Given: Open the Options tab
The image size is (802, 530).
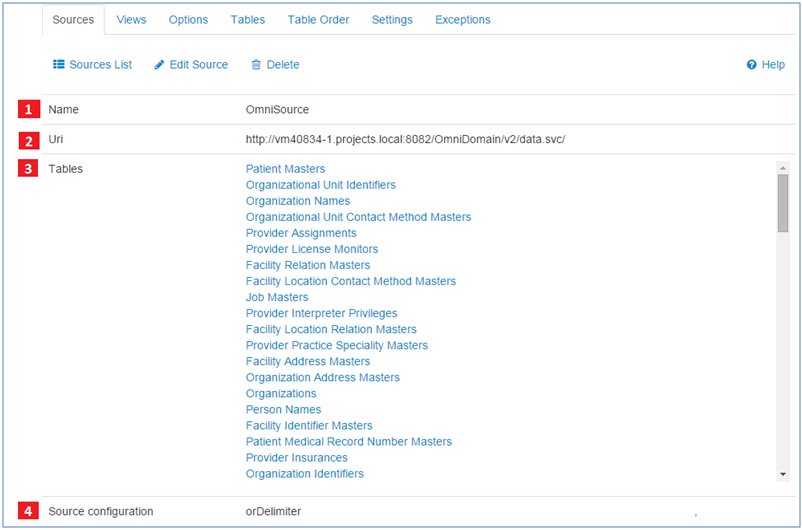Looking at the screenshot, I should (188, 20).
